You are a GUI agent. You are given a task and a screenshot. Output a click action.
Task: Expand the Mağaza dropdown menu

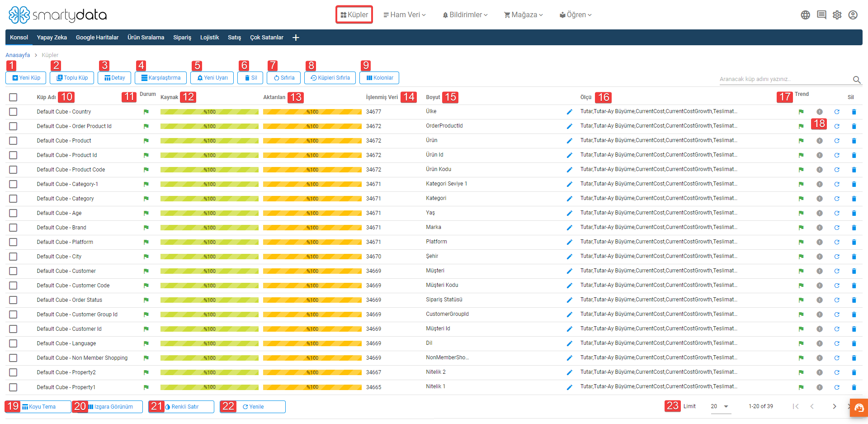(524, 15)
